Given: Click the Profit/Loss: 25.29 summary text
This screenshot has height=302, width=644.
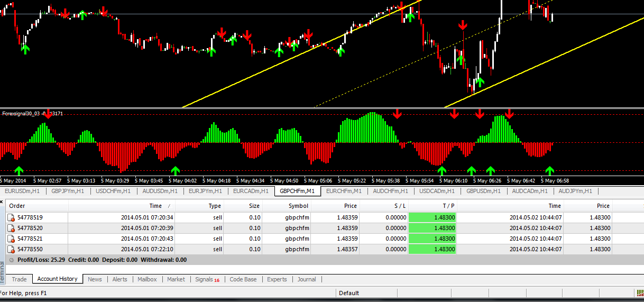Looking at the screenshot, I should (x=41, y=260).
